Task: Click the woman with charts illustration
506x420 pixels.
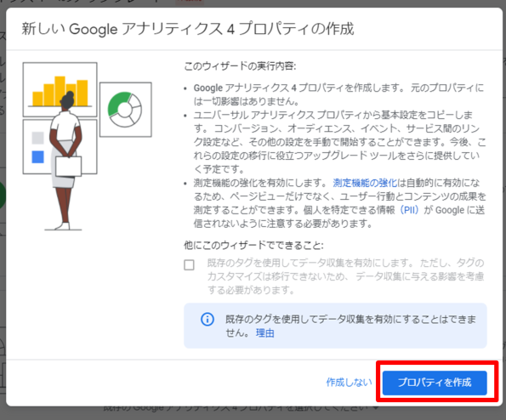Action: pyautogui.click(x=87, y=146)
